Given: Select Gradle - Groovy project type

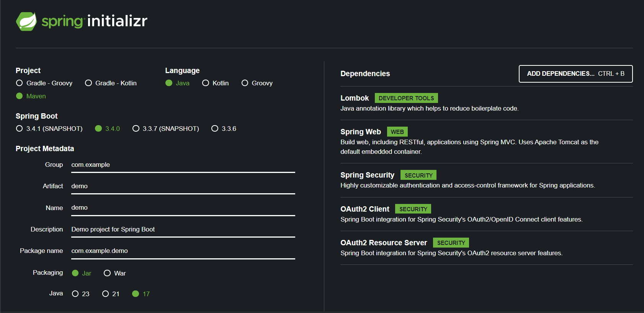Looking at the screenshot, I should point(44,83).
